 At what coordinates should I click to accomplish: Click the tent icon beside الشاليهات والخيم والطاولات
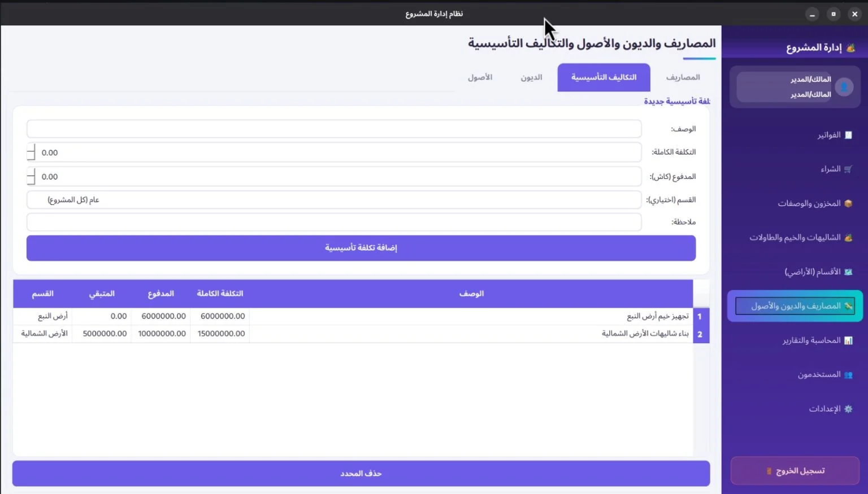click(x=848, y=238)
